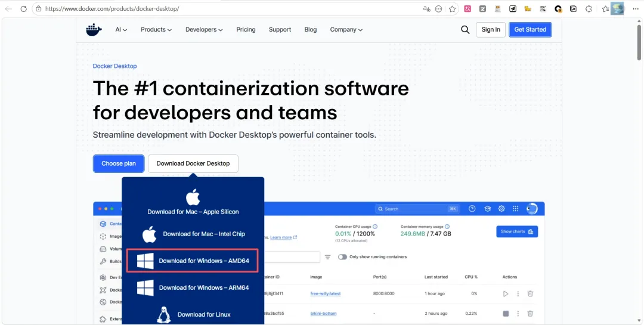Click play icon in free-willy:latest row
The image size is (644, 325).
click(x=506, y=294)
